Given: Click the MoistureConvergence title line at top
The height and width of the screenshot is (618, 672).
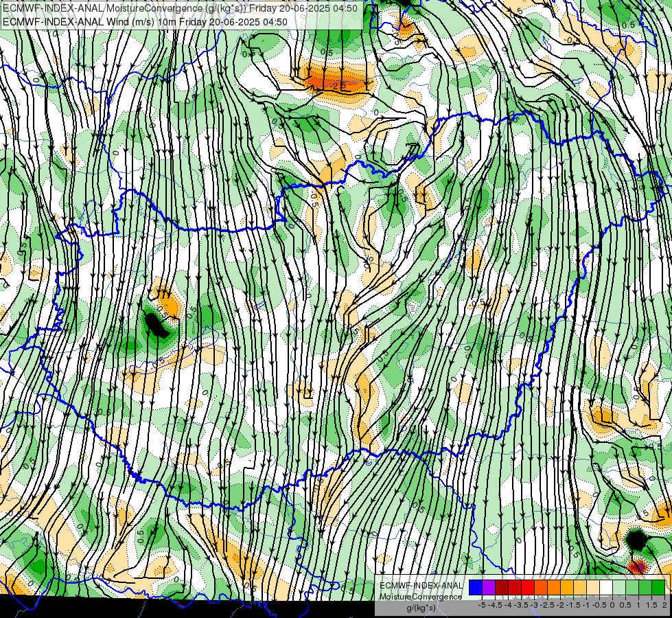Looking at the screenshot, I should (181, 8).
